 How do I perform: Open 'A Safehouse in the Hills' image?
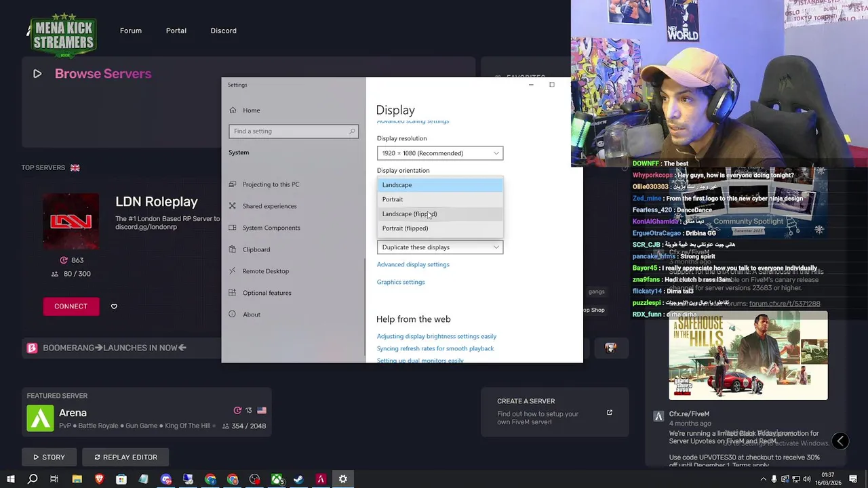pyautogui.click(x=748, y=357)
